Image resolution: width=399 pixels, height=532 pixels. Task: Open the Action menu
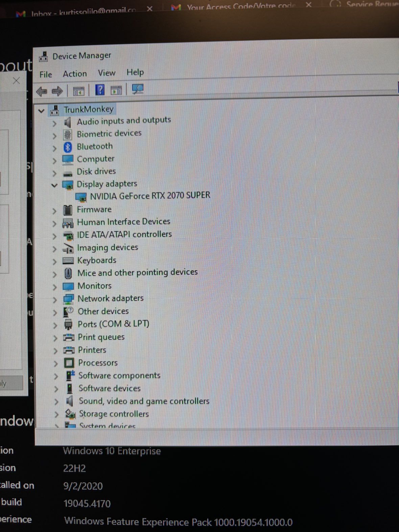pos(75,74)
